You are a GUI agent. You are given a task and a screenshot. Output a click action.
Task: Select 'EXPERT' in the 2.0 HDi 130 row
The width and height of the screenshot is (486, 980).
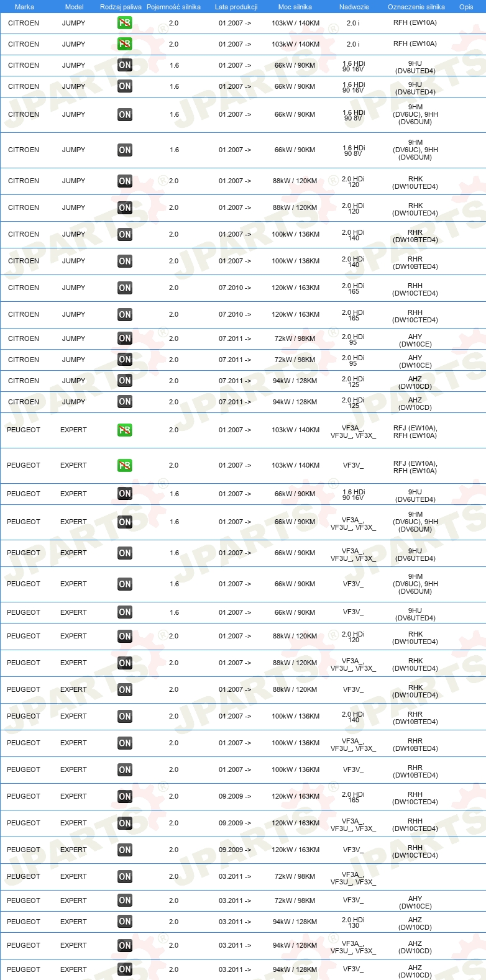[73, 922]
